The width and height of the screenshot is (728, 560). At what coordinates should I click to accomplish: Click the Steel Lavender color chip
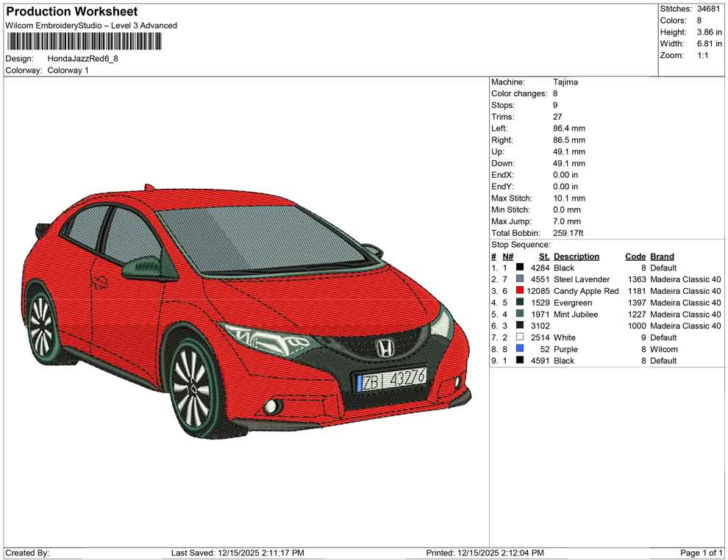(x=519, y=279)
